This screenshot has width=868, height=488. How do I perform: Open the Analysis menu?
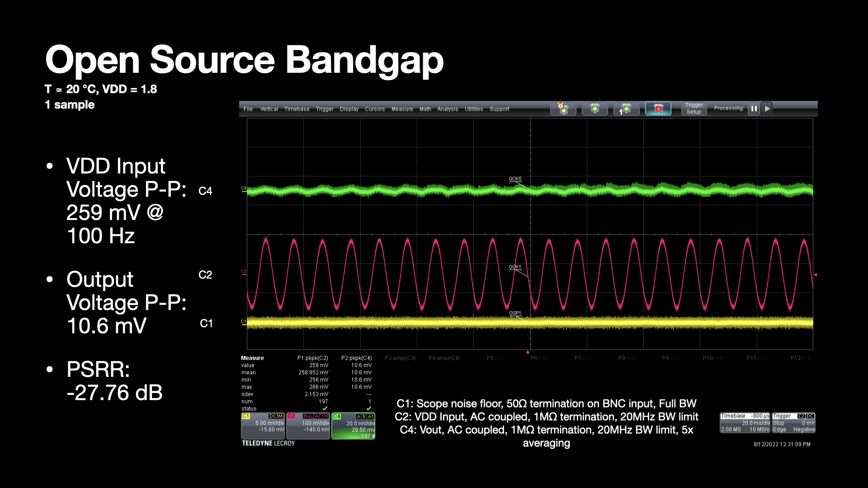click(448, 109)
